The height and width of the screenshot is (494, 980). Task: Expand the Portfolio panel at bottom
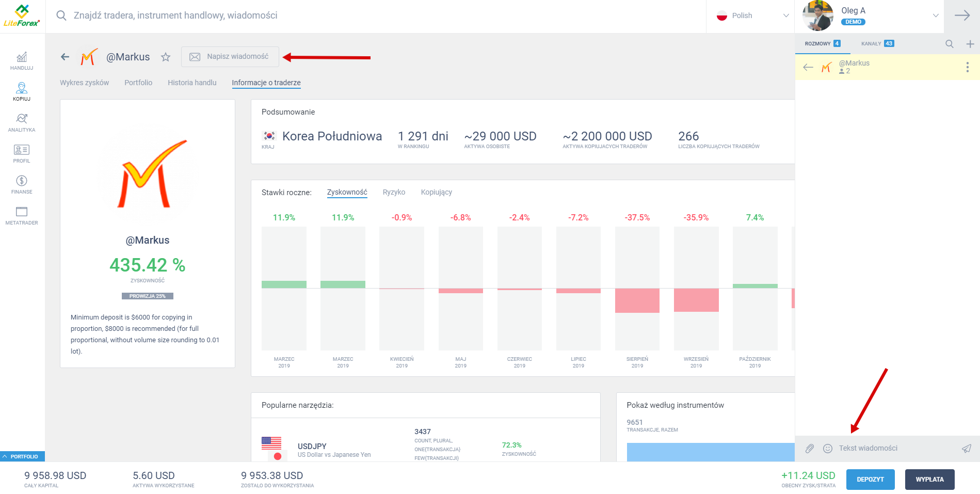(22, 456)
